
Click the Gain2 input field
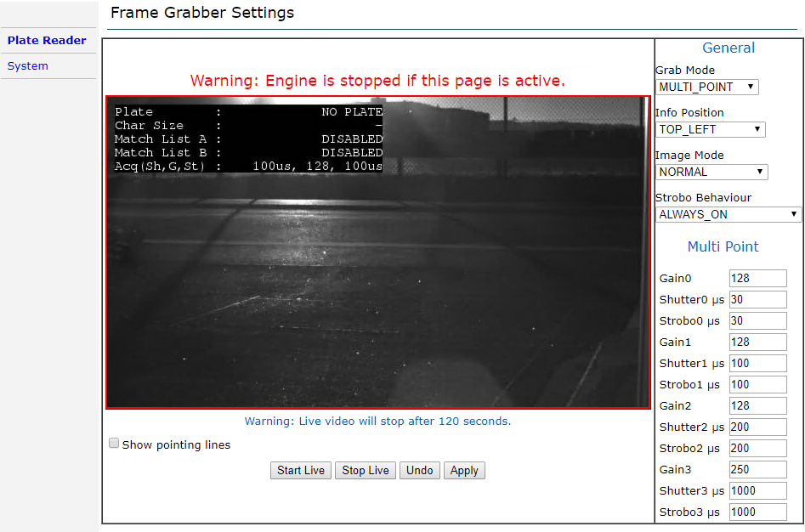pyautogui.click(x=757, y=406)
